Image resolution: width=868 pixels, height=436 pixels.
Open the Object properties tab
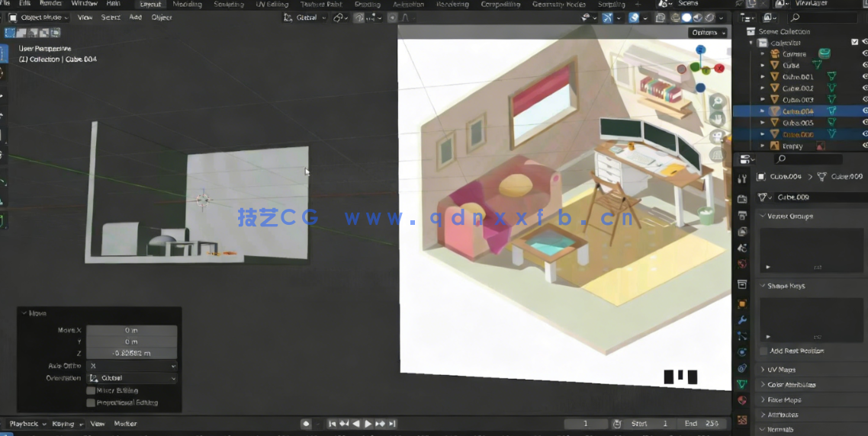[x=742, y=304]
